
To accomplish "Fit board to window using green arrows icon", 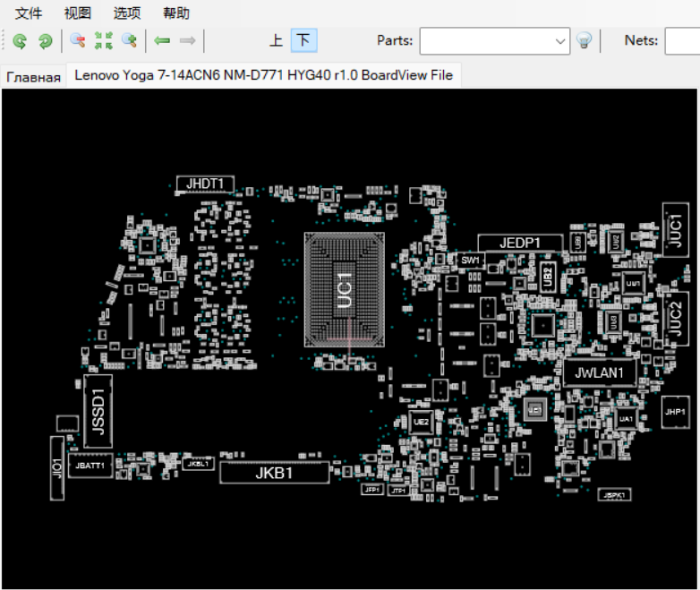I will click(x=104, y=41).
